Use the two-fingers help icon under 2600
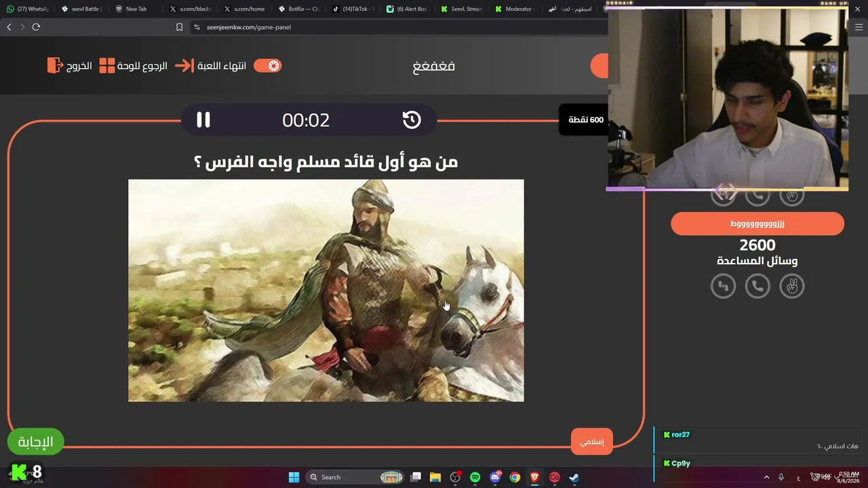This screenshot has width=868, height=488. tap(791, 286)
